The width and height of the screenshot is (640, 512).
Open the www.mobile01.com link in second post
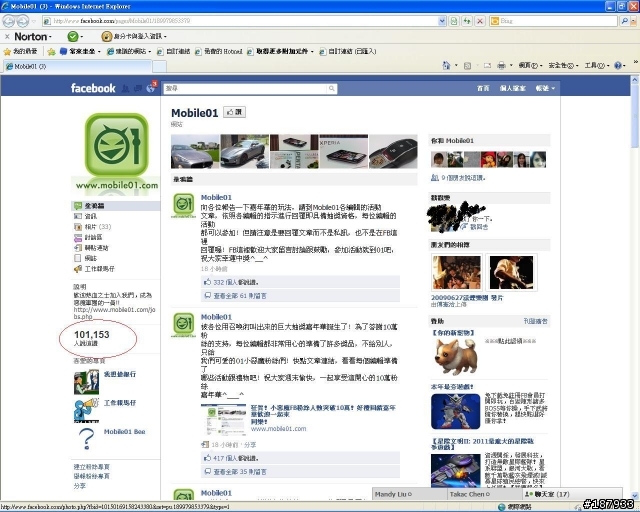(278, 429)
